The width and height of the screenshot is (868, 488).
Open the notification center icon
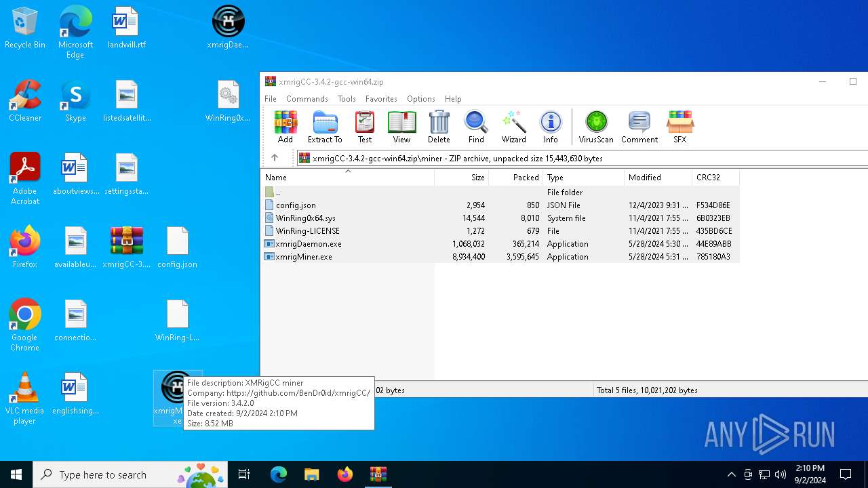point(846,474)
